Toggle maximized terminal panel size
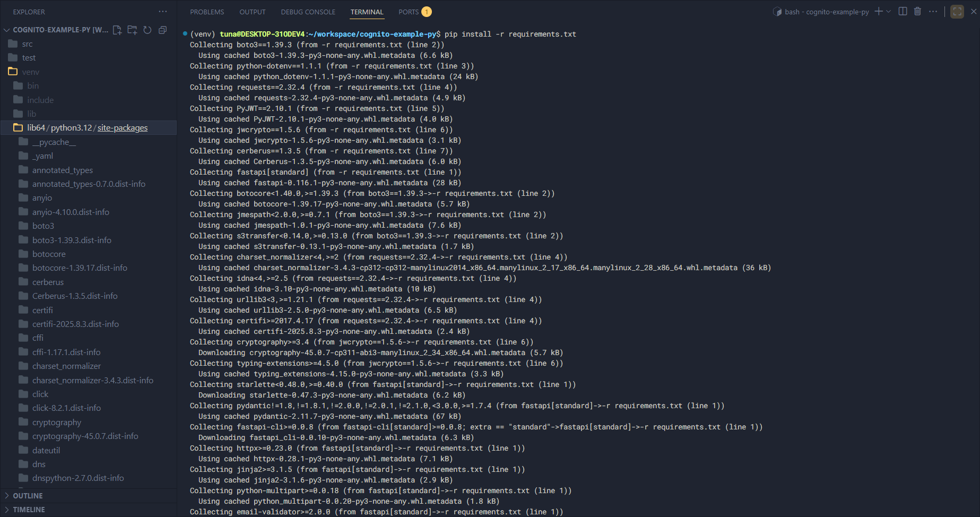 pos(957,12)
